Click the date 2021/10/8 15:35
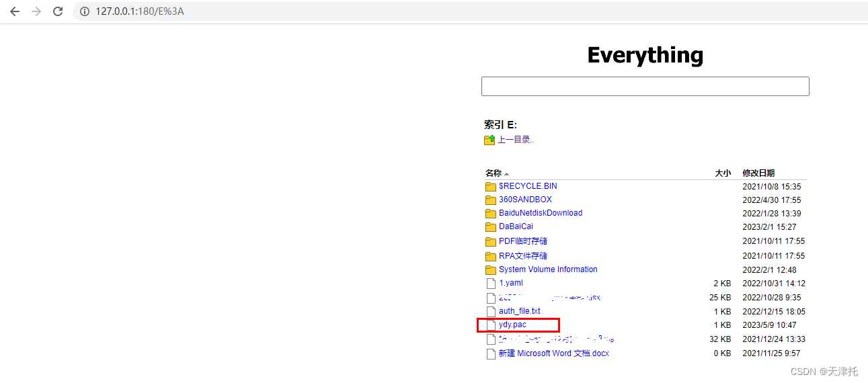This screenshot has width=868, height=383. point(771,187)
